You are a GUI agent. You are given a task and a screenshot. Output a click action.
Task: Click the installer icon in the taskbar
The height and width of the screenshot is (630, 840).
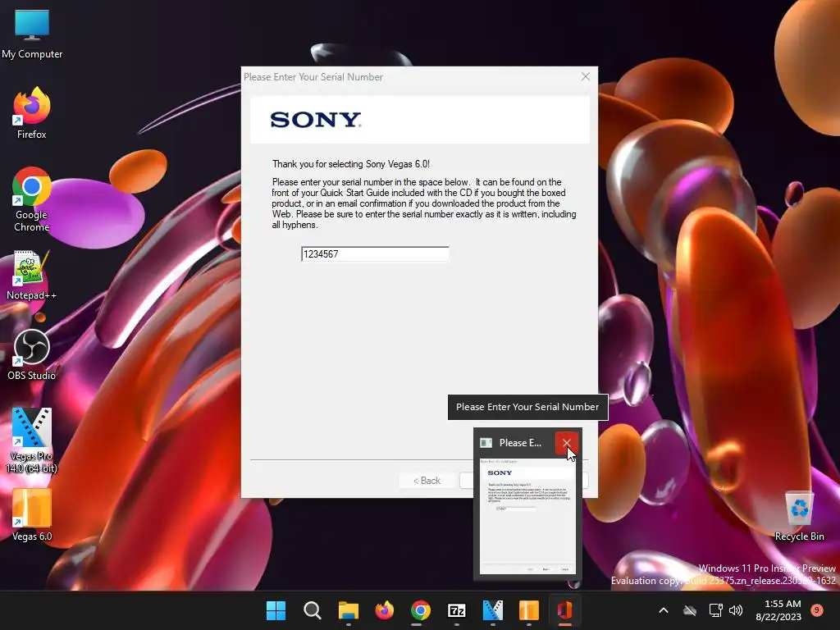[564, 610]
